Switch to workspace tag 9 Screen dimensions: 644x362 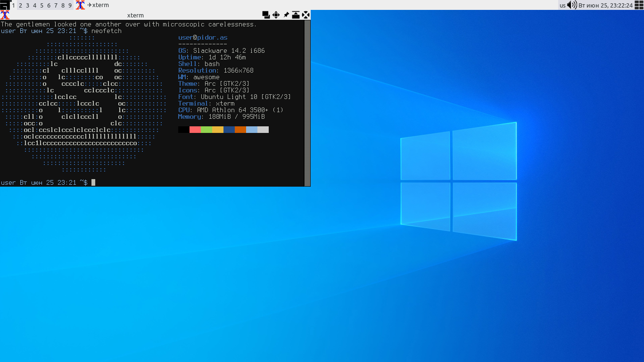click(x=70, y=5)
